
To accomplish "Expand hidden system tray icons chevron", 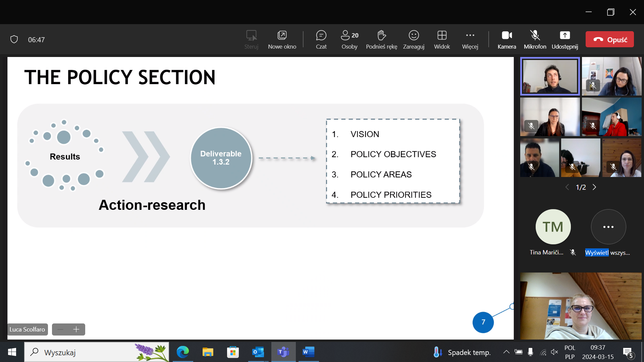I will click(506, 352).
